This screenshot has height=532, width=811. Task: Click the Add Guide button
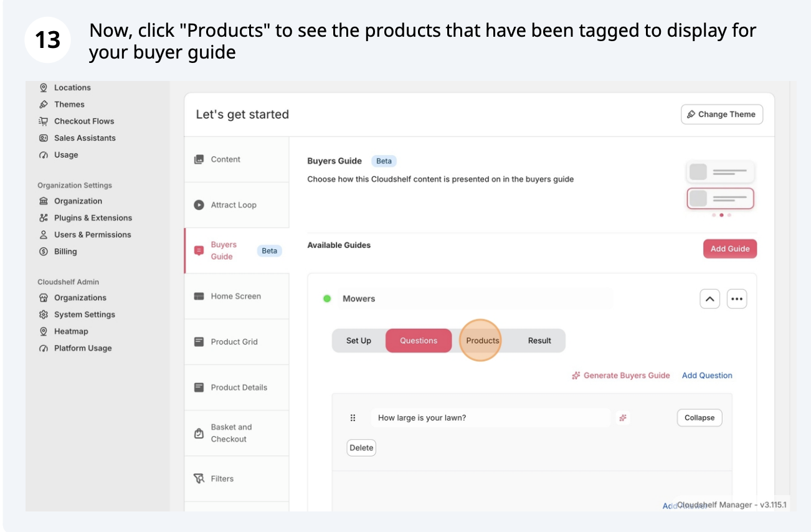pyautogui.click(x=729, y=249)
